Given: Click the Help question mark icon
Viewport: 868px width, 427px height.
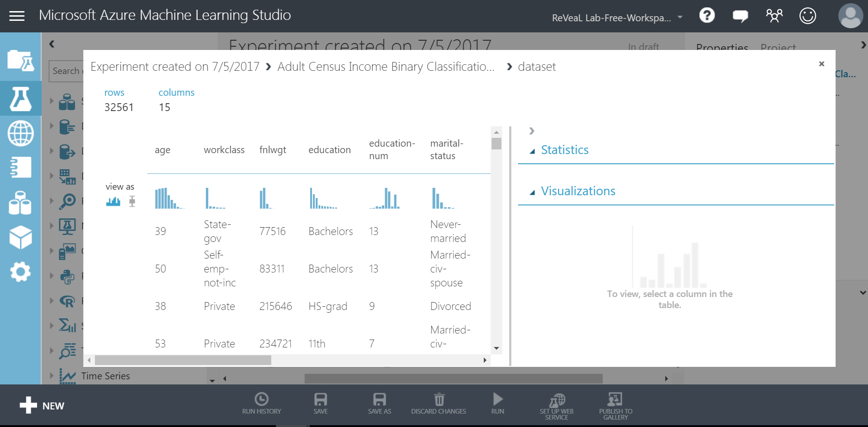Looking at the screenshot, I should pos(707,16).
